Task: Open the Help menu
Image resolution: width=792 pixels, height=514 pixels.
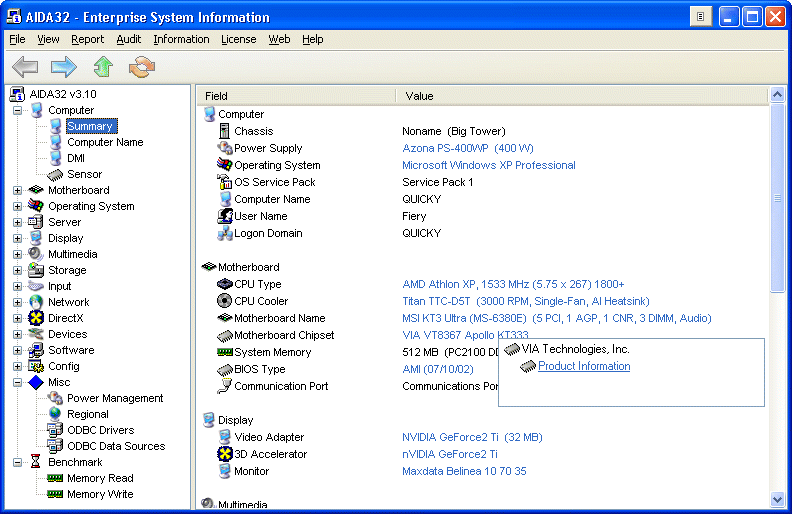Action: [x=313, y=39]
